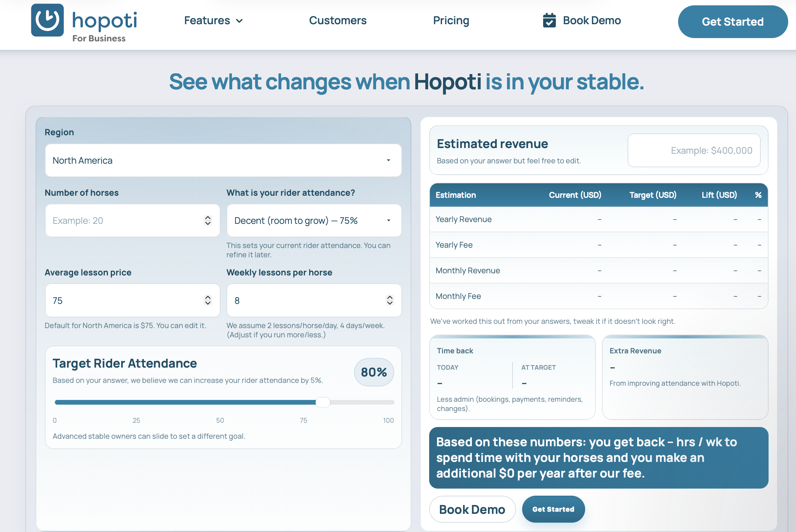Image resolution: width=796 pixels, height=532 pixels.
Task: Click the calendar icon beside Book Demo
Action: coord(549,21)
